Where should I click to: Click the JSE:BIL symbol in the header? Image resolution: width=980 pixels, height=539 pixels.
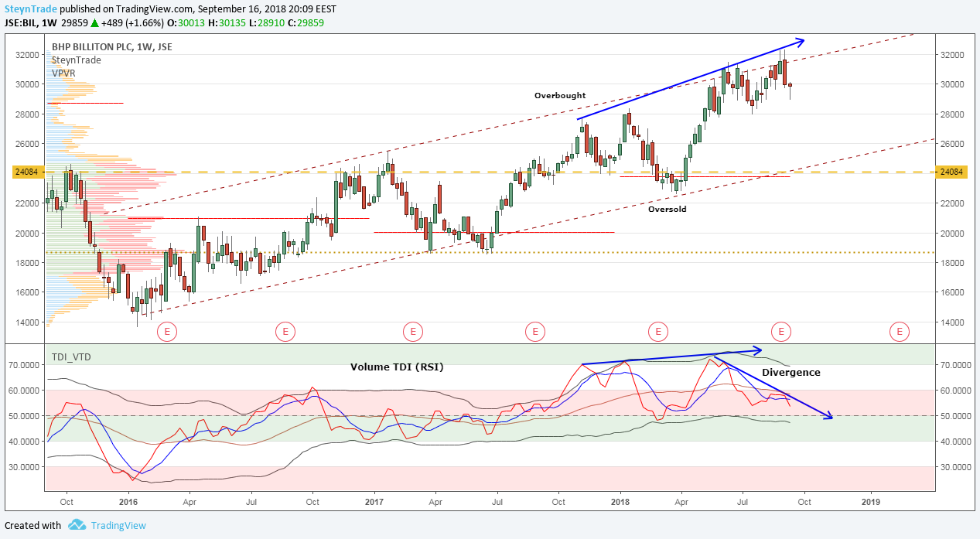pyautogui.click(x=21, y=23)
